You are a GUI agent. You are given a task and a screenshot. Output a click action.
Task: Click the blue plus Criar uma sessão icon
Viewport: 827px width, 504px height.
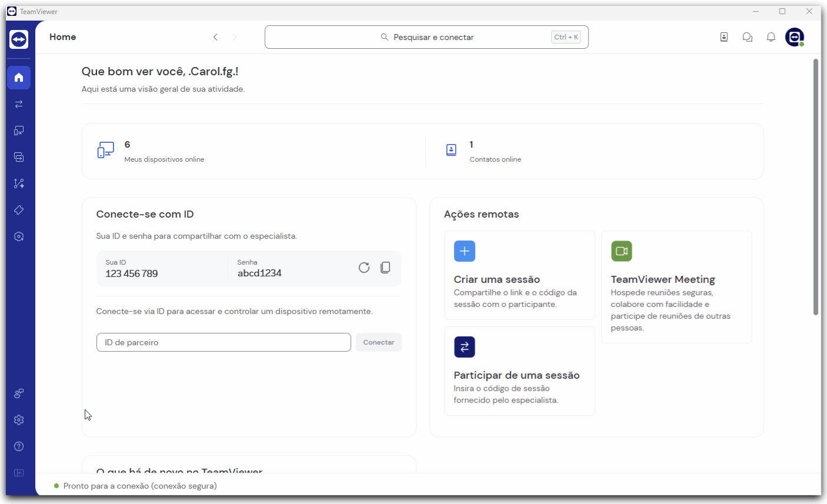(465, 251)
